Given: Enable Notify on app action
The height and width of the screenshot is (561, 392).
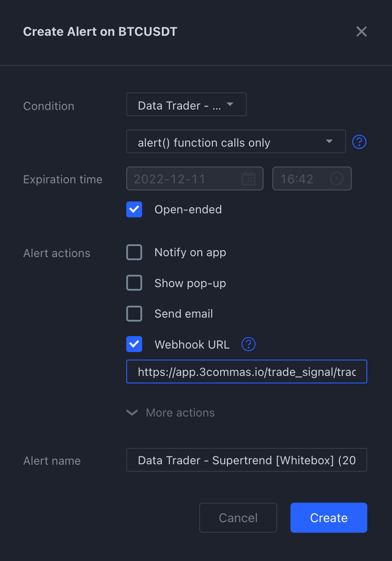Looking at the screenshot, I should click(134, 252).
